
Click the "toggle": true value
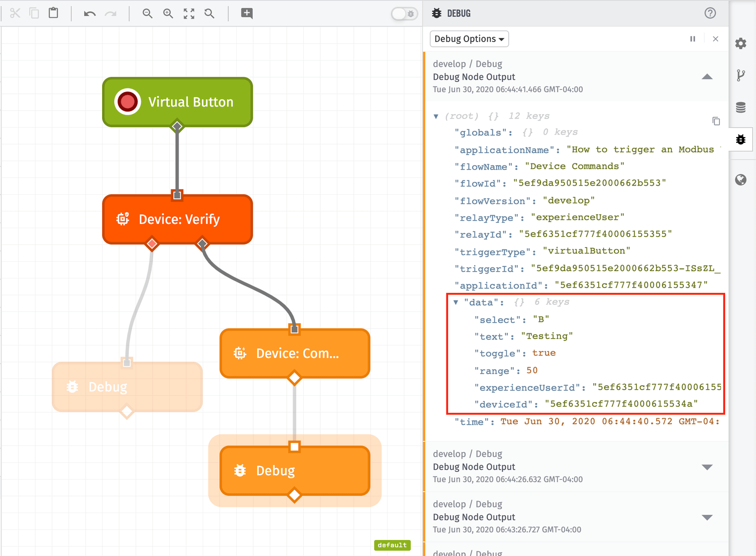pyautogui.click(x=544, y=353)
